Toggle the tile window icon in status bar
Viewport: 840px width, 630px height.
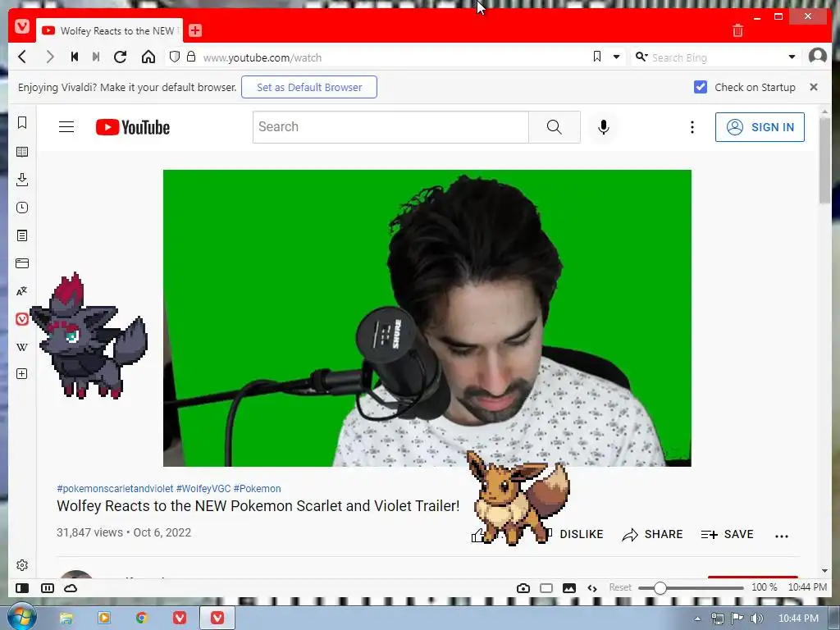(546, 588)
